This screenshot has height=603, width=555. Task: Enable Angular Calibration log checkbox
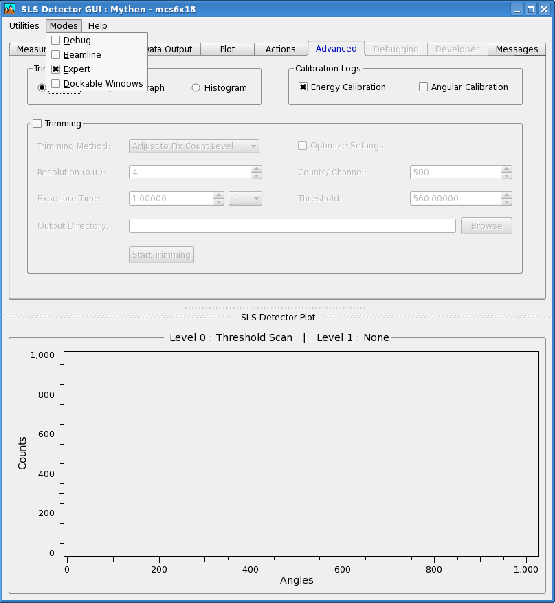pyautogui.click(x=423, y=87)
